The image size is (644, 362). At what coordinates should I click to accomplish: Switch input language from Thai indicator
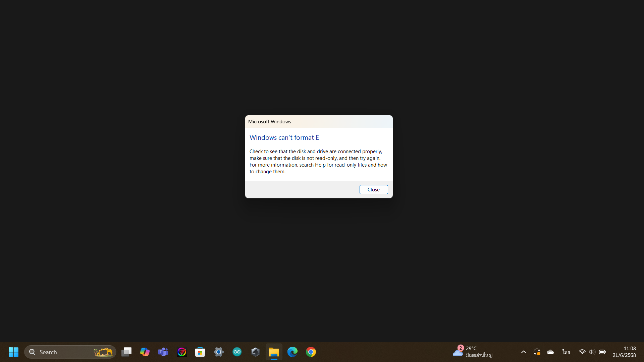pyautogui.click(x=566, y=352)
